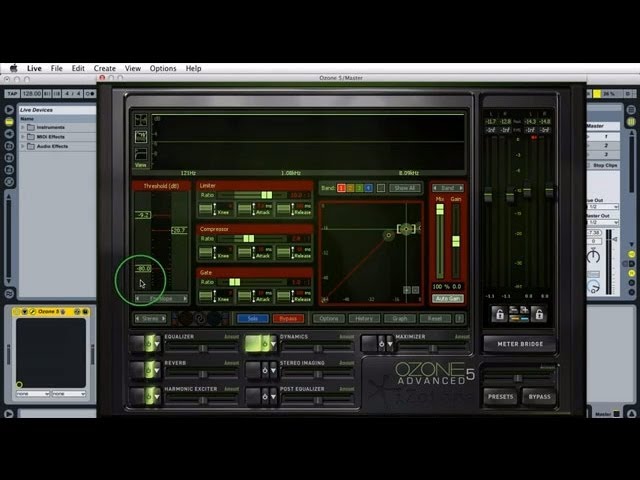
Task: Click the Compressor Attack stepper arrows
Action: (253, 253)
